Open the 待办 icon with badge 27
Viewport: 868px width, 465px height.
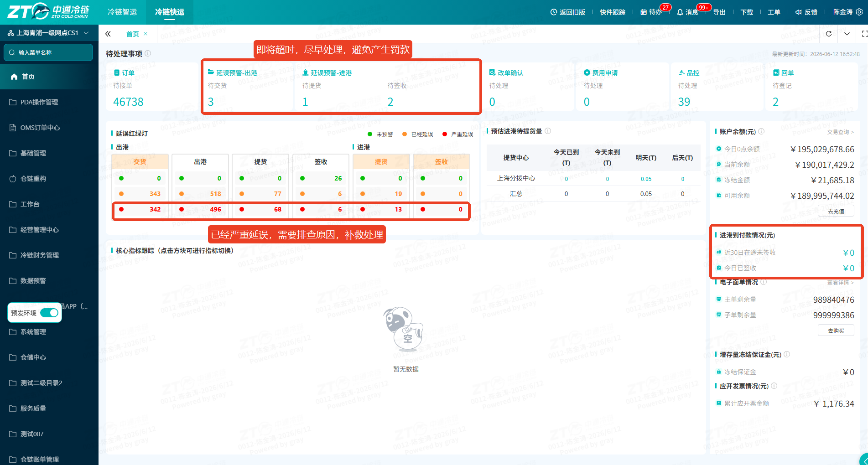[644, 12]
